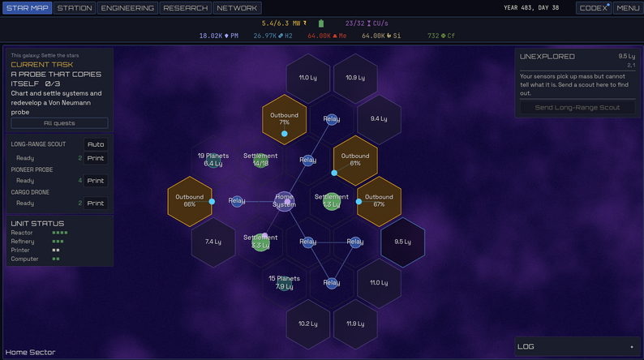Select unexplored 10.2 Ly hex
Image resolution: width=644 pixels, height=360 pixels.
pyautogui.click(x=308, y=324)
